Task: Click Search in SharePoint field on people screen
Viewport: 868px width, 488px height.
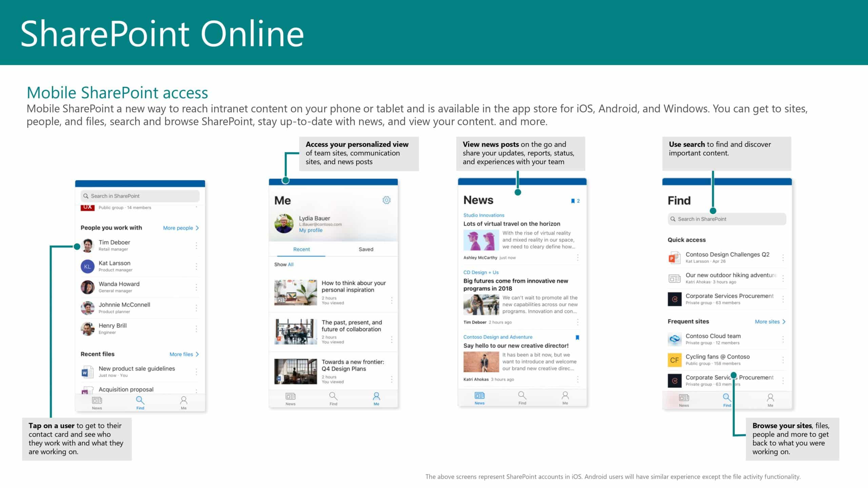Action: click(x=140, y=196)
